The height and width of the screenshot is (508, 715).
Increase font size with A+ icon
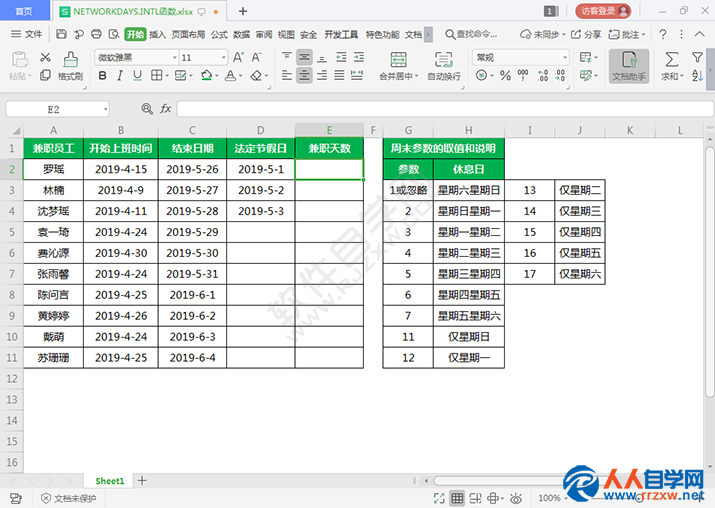pyautogui.click(x=238, y=57)
